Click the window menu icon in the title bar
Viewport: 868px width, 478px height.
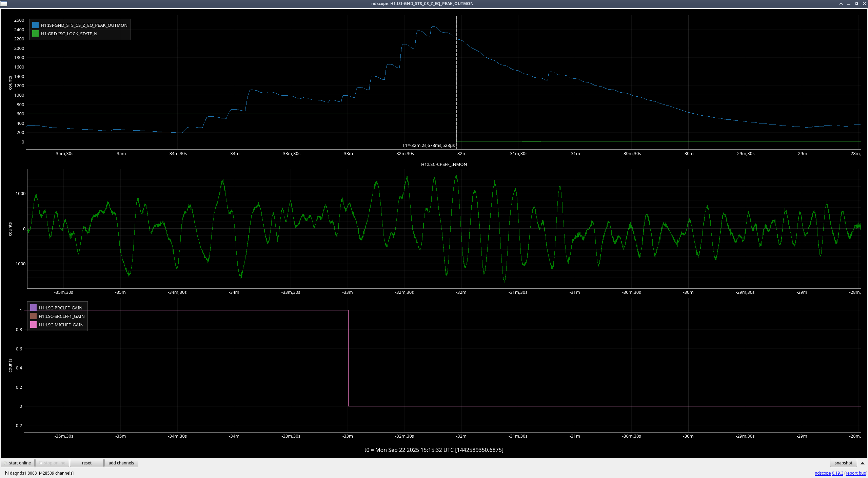[4, 3]
